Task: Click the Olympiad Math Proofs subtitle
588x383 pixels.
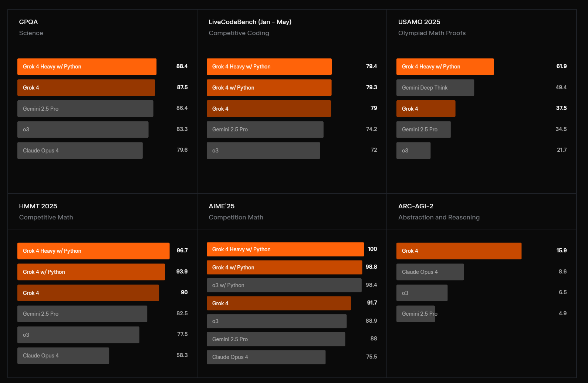Action: [432, 33]
